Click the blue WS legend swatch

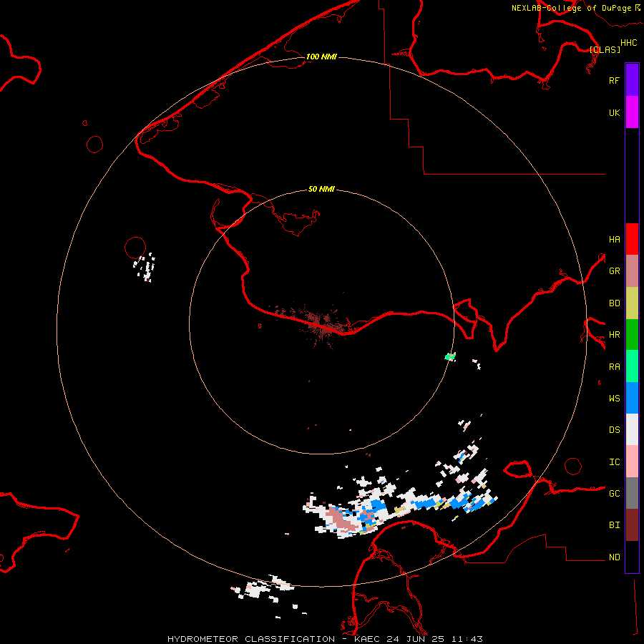pos(632,398)
